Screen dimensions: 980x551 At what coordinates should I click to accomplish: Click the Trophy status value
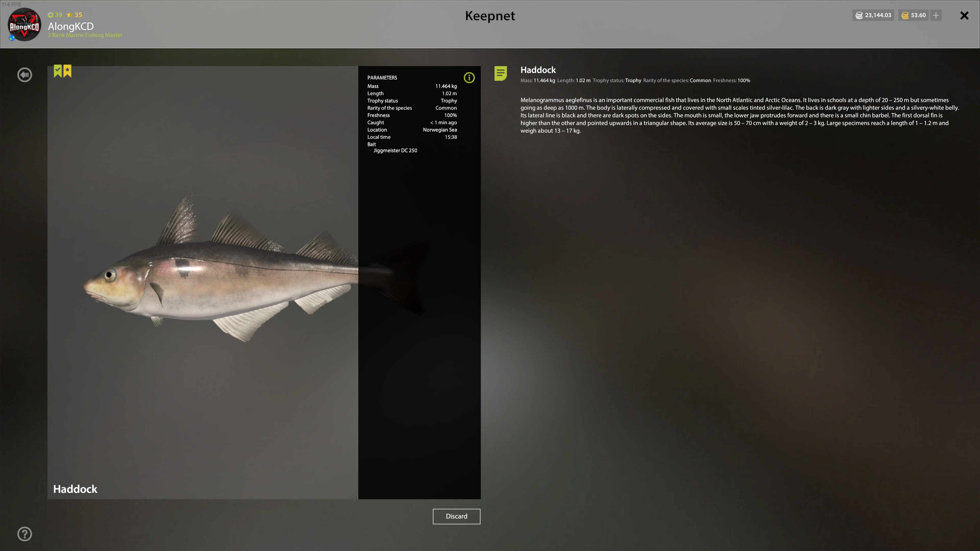[x=449, y=101]
